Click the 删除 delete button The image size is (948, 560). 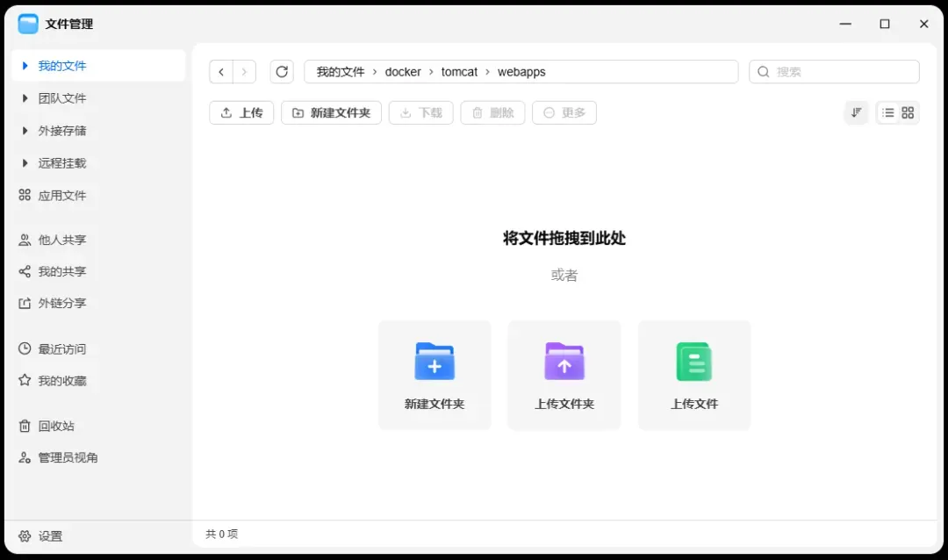[492, 112]
